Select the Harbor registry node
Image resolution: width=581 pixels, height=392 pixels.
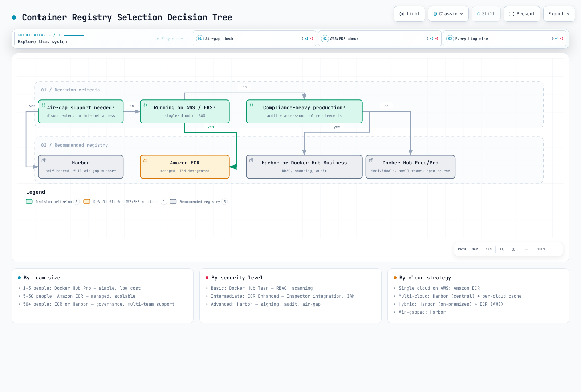click(x=81, y=167)
